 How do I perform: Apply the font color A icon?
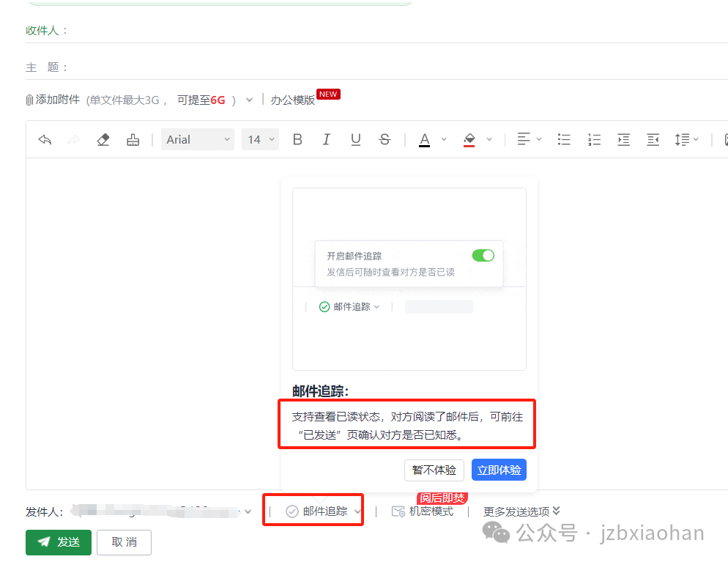(424, 140)
